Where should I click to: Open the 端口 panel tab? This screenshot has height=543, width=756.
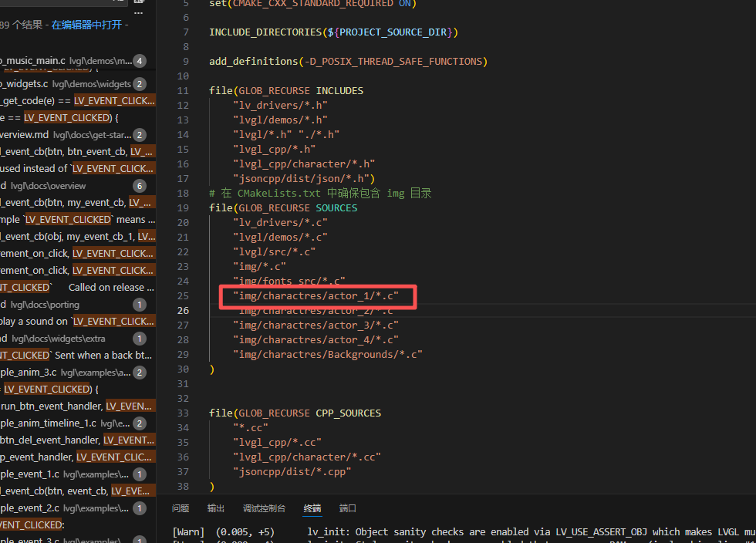[347, 508]
